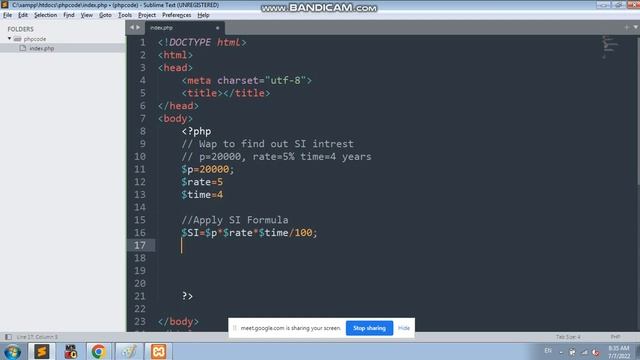Click the $rate=5 line
640x360 pixels.
pos(202,182)
